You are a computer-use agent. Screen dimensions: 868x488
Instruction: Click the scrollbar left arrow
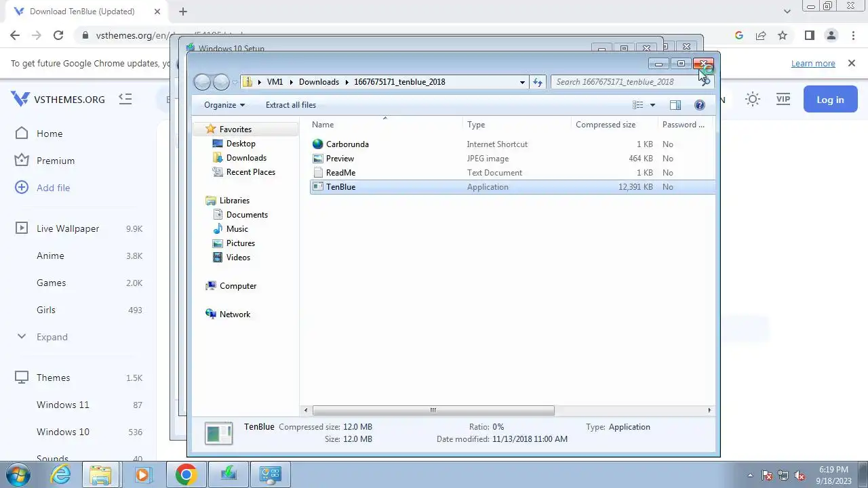[306, 410]
